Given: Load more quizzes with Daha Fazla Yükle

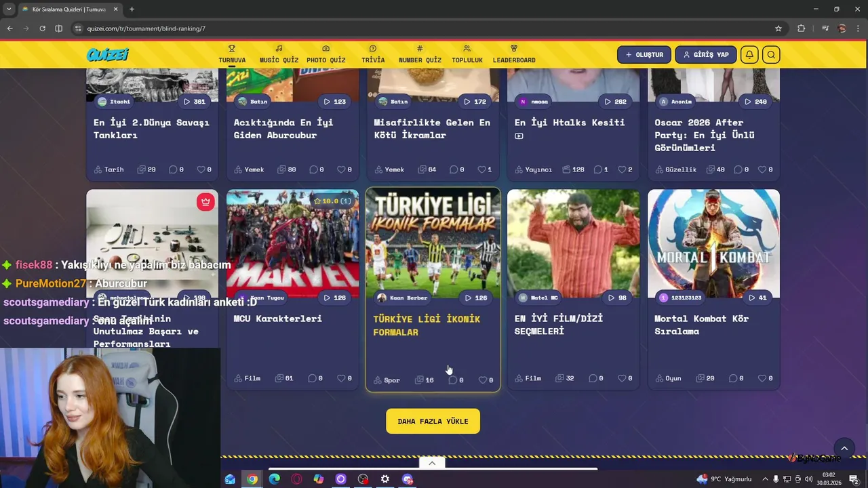Looking at the screenshot, I should (433, 421).
